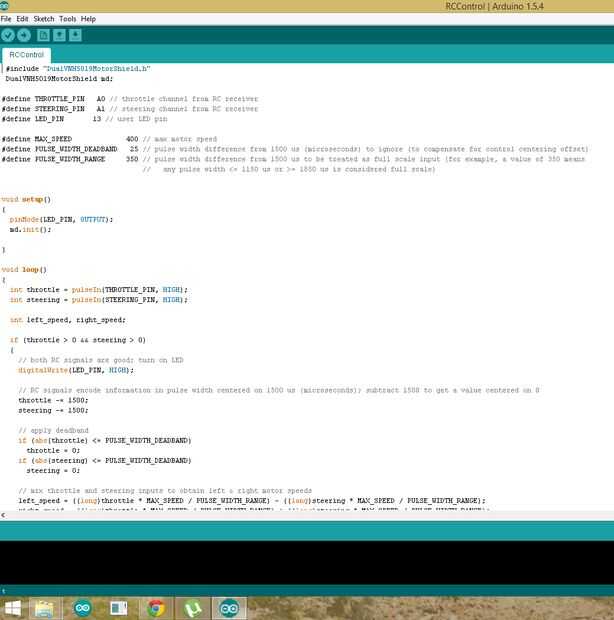Open the Tools menu

(68, 19)
